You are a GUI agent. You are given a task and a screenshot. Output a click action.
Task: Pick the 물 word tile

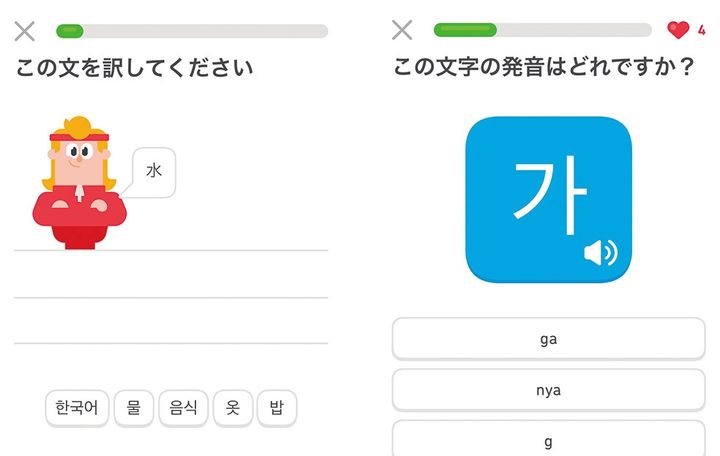[133, 408]
